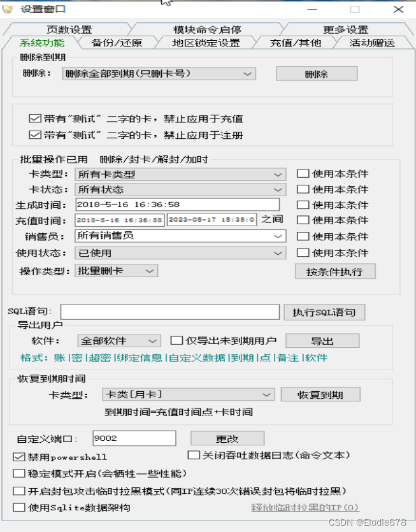Click the 导出 button

click(322, 341)
